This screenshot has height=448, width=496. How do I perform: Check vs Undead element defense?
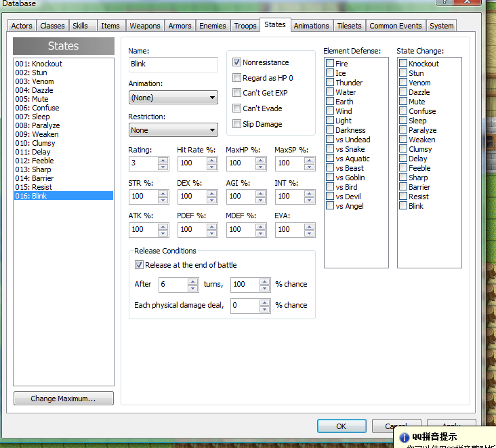pyautogui.click(x=330, y=139)
